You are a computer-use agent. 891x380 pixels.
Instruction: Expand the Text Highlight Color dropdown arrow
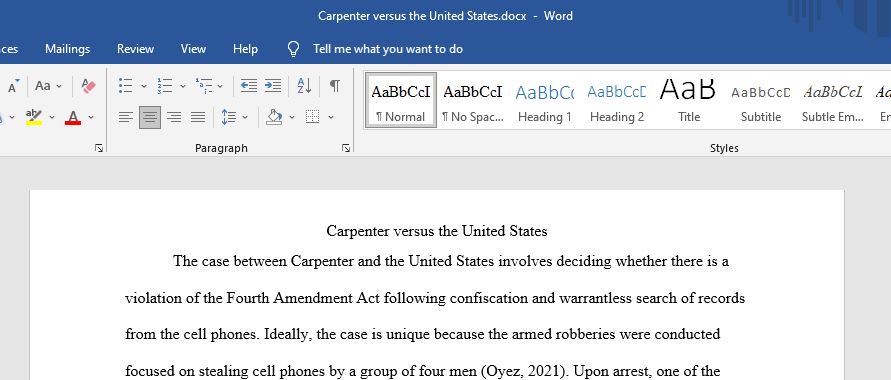point(52,118)
